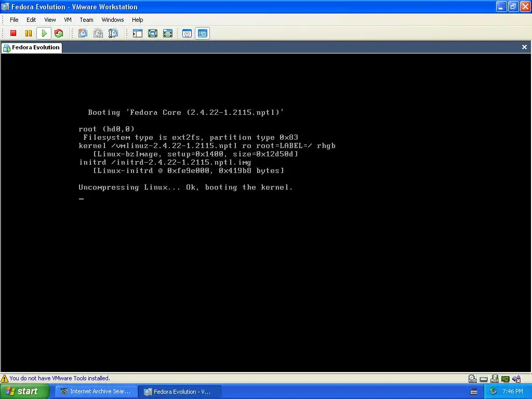The image size is (532, 399).
Task: Click 'You do not have VMware Tools installed' message
Action: click(60, 378)
